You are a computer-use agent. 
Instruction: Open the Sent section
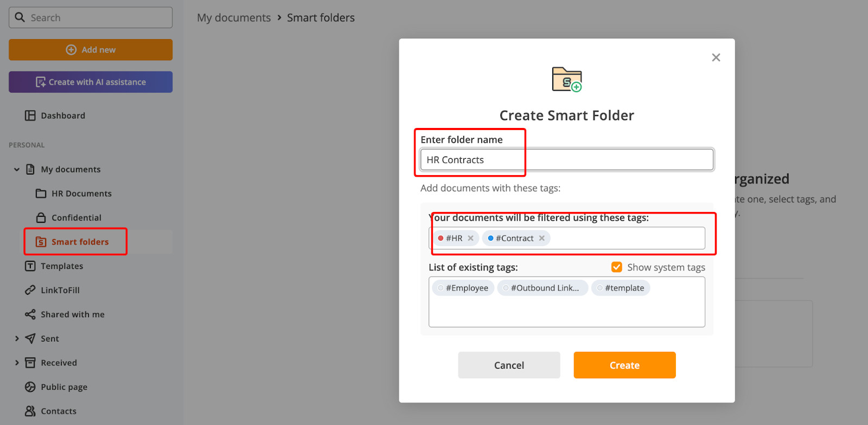click(x=50, y=338)
